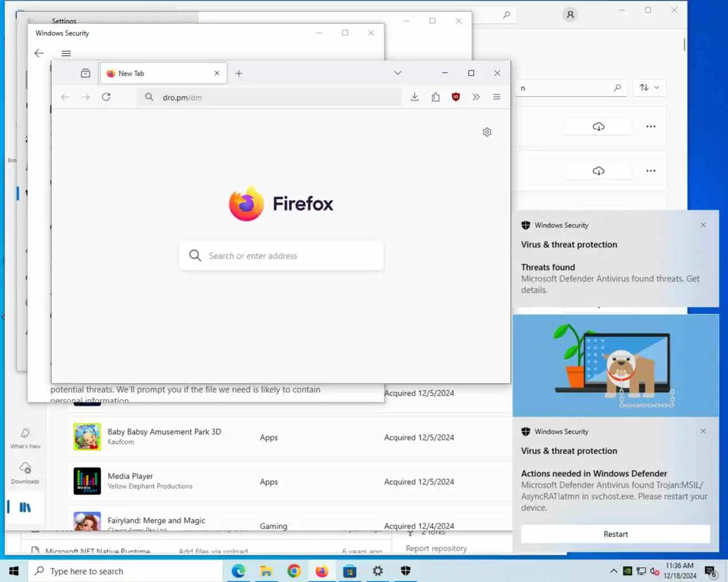This screenshot has height=582, width=728.
Task: Expand the list all tabs chevron in Firefox
Action: [398, 73]
